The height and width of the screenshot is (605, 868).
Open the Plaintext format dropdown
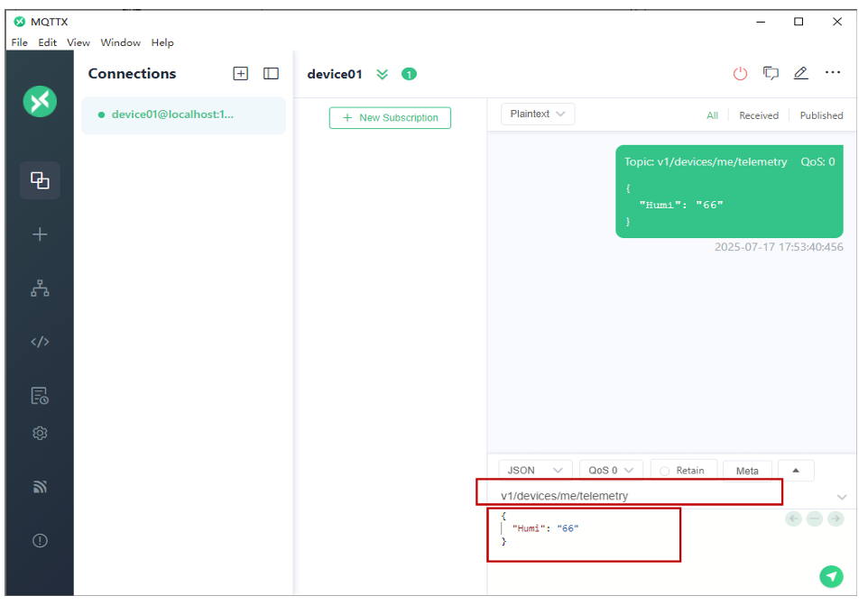tap(538, 114)
